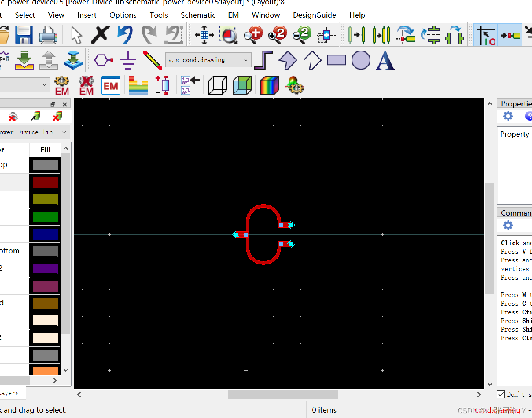Open the EM boxed setup icon
Screen dimensions: 532x418
tap(110, 86)
